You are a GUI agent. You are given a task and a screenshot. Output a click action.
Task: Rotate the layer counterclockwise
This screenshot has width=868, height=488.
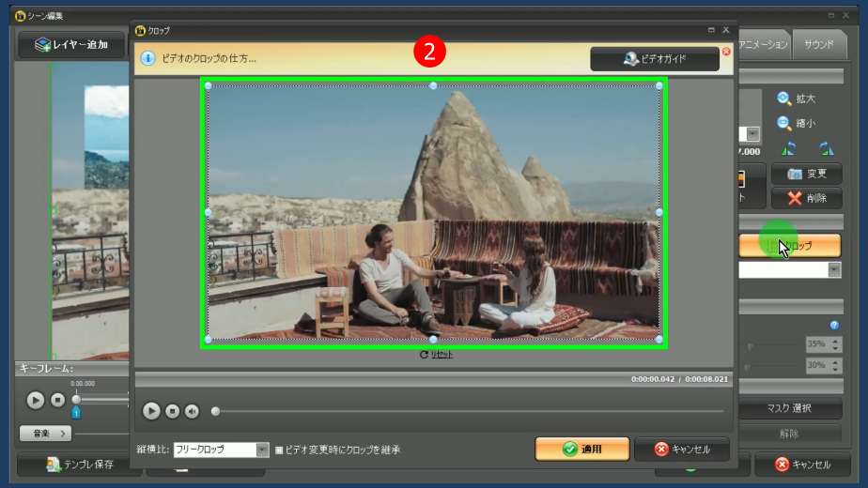(x=789, y=148)
